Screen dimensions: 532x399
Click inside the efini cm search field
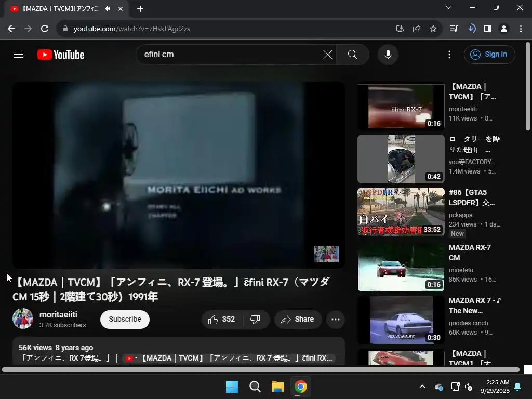pyautogui.click(x=231, y=54)
